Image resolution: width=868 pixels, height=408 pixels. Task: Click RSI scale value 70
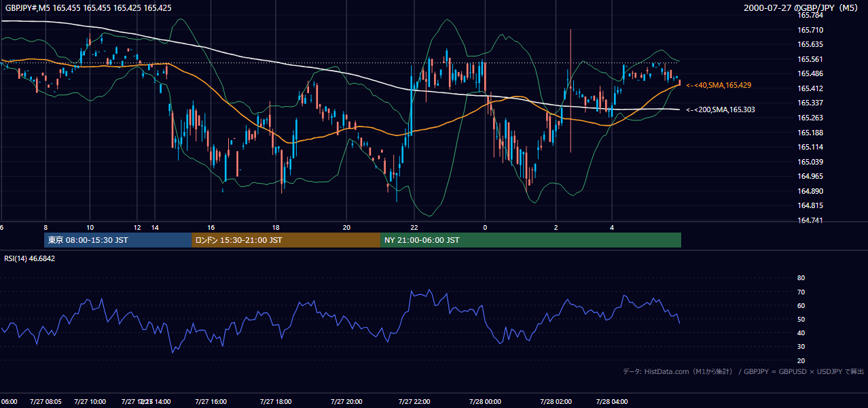pyautogui.click(x=801, y=292)
